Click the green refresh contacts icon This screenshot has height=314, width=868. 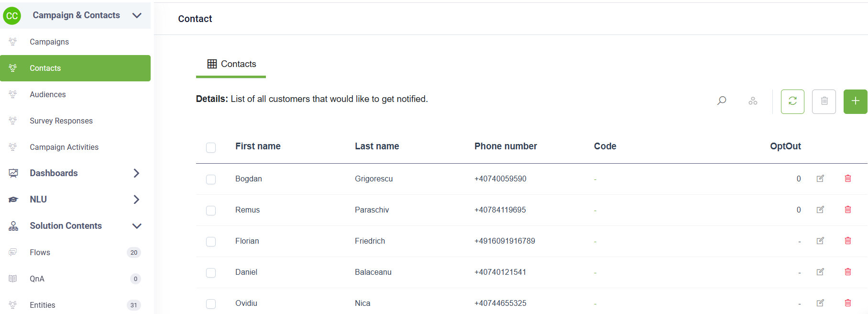pos(792,101)
